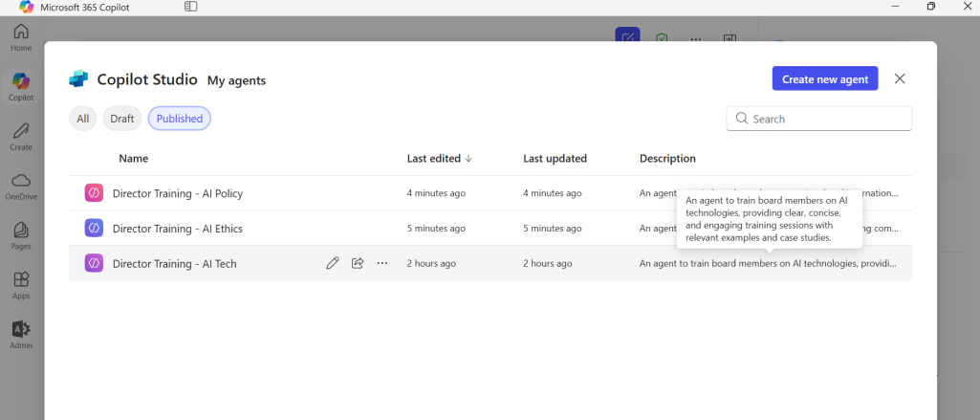Click '5 minutes ago' Last updated for AI Ethics
Viewport: 980px width, 420px height.
click(553, 228)
